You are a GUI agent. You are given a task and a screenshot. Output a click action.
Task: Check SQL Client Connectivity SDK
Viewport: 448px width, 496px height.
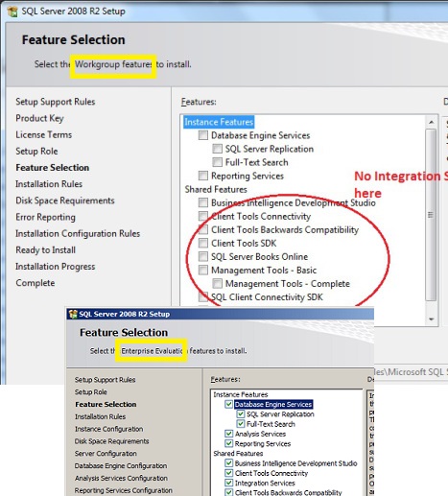coord(203,296)
